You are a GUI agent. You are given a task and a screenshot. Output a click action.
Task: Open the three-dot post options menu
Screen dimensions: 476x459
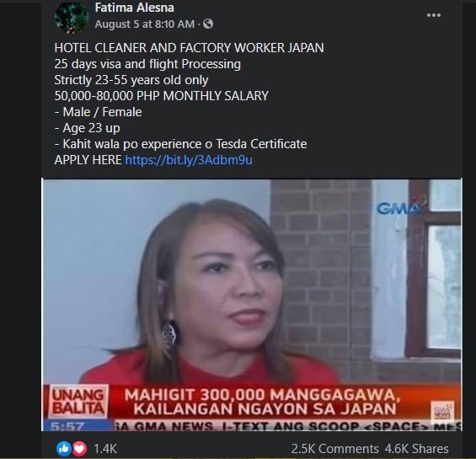(x=434, y=15)
